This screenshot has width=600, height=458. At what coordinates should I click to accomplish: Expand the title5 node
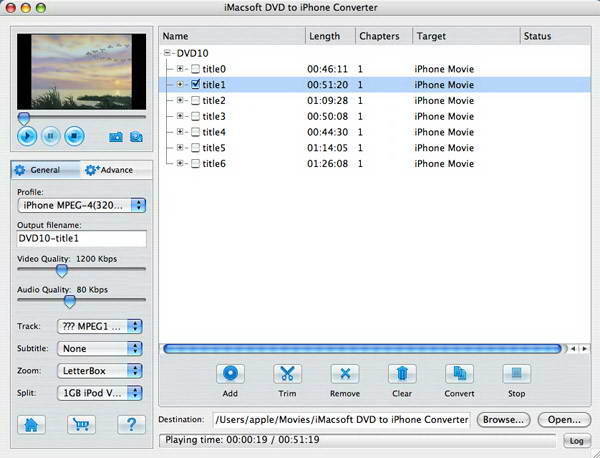click(180, 148)
